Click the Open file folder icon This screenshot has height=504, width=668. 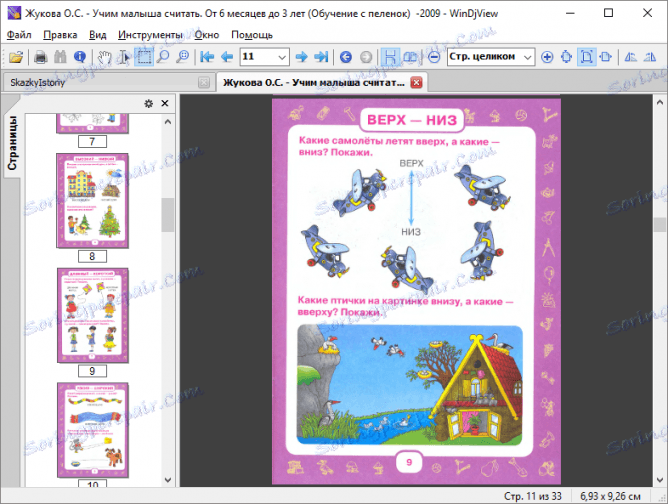15,56
